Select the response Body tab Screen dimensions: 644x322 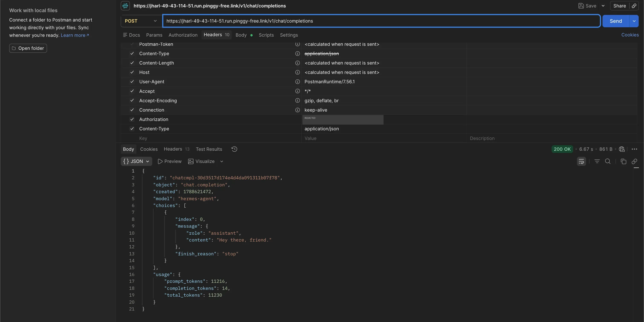[x=128, y=149]
